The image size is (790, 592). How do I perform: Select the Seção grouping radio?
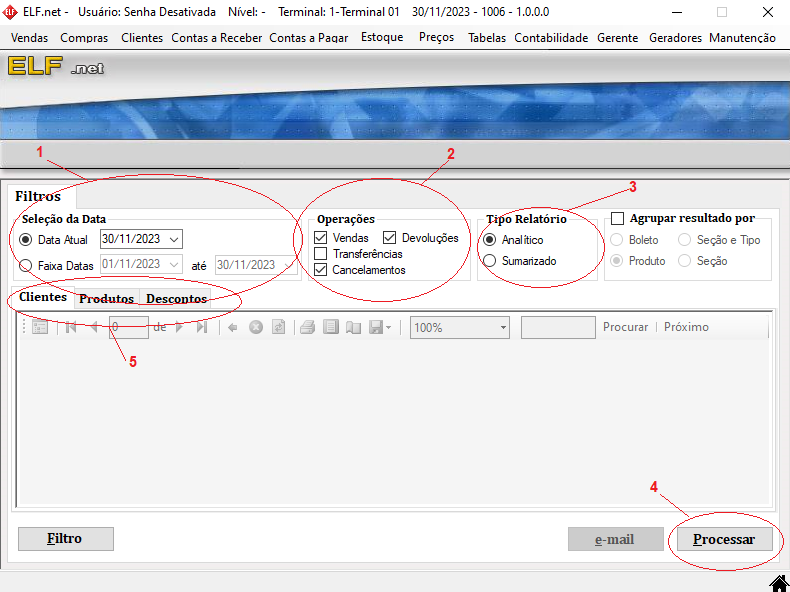pos(684,260)
